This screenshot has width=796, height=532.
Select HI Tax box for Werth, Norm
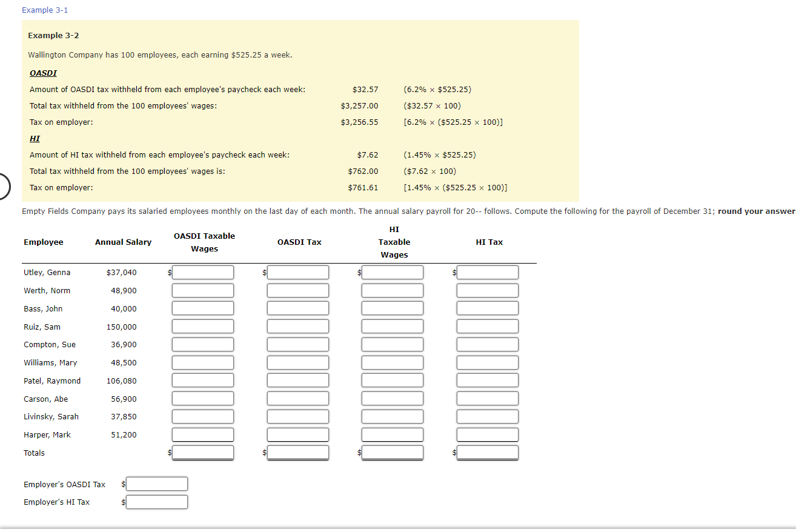[x=488, y=291]
